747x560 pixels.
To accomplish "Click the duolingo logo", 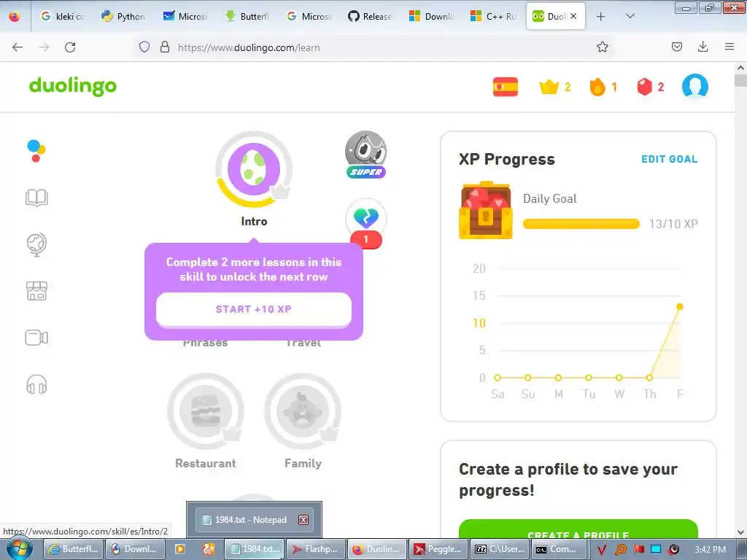I will pos(73,86).
